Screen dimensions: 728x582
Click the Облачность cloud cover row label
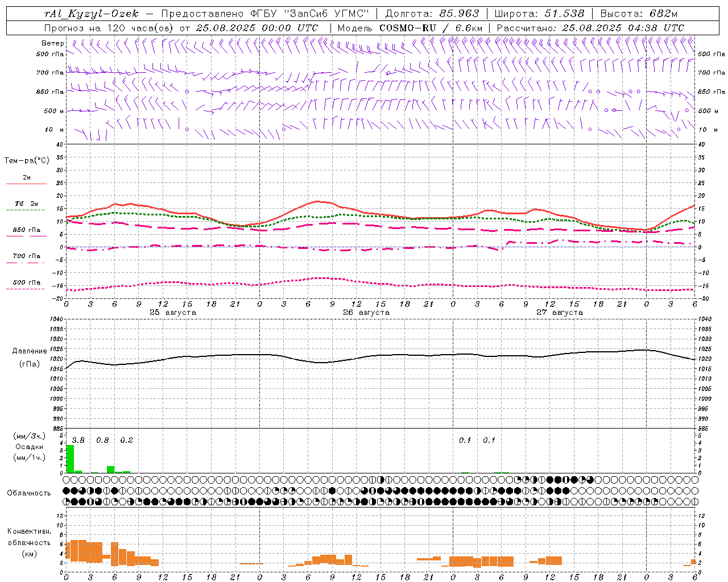click(x=29, y=493)
